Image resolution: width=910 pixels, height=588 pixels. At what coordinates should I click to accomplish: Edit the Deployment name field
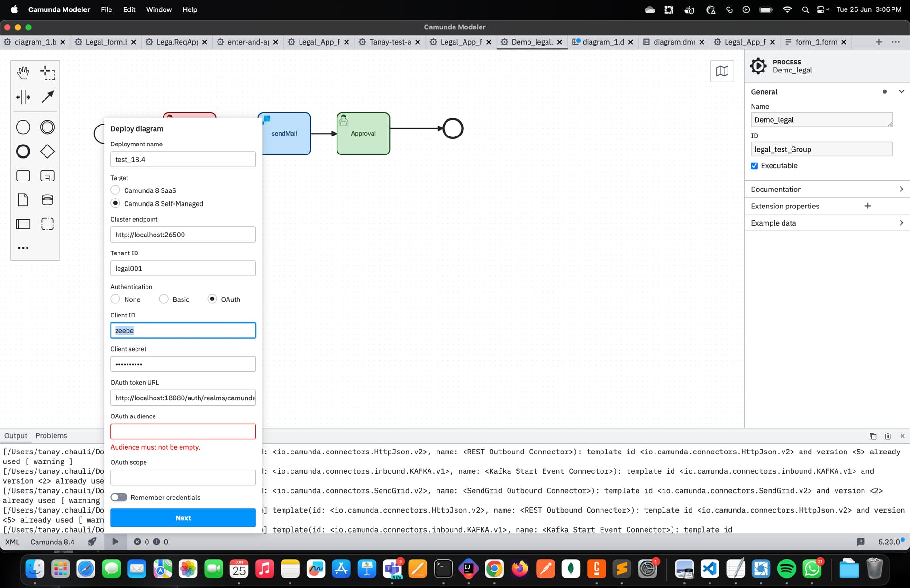point(183,159)
